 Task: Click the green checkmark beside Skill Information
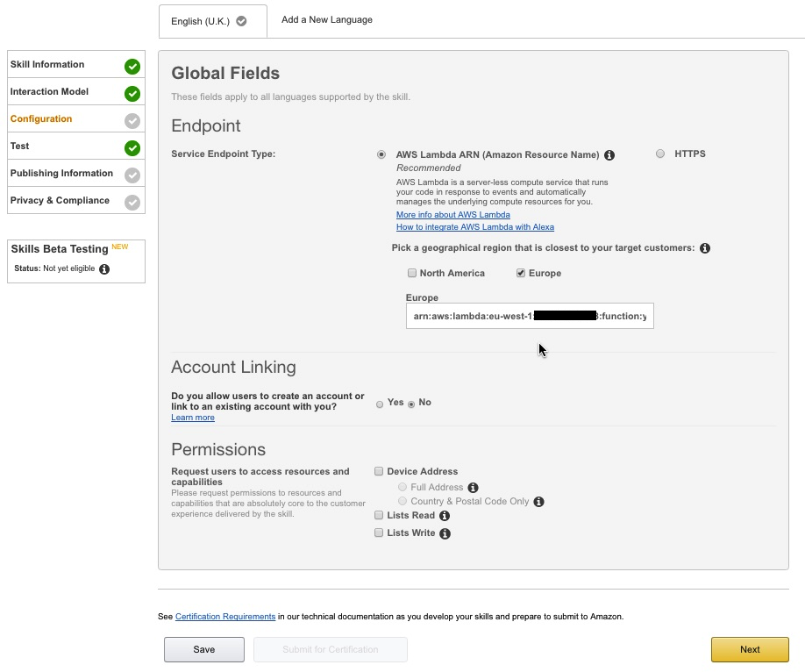132,67
